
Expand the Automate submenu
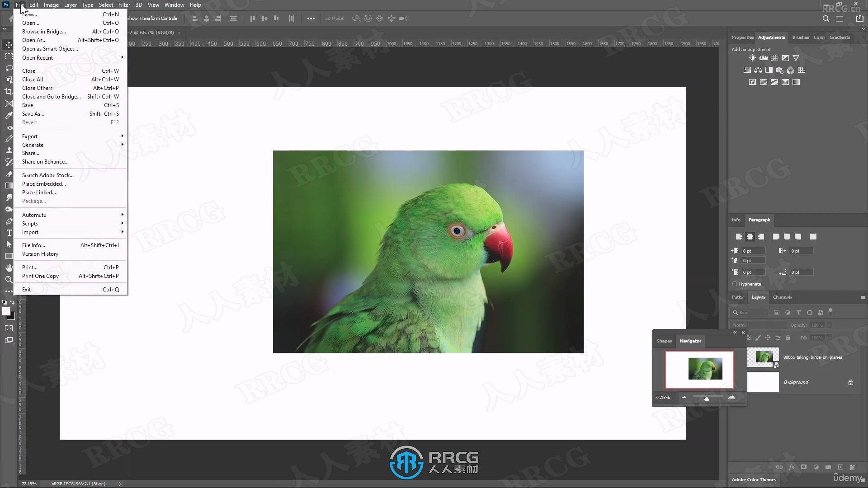point(71,215)
